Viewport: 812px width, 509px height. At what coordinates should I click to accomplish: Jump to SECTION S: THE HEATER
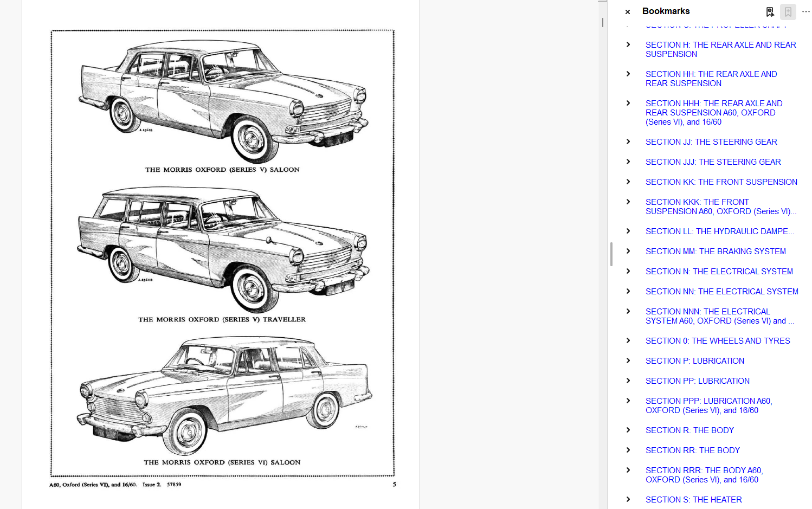[694, 500]
